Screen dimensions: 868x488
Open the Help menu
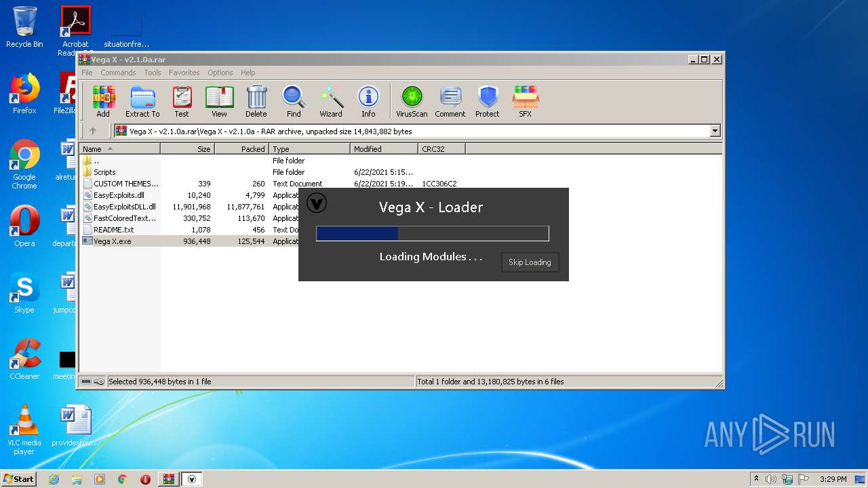tap(248, 73)
